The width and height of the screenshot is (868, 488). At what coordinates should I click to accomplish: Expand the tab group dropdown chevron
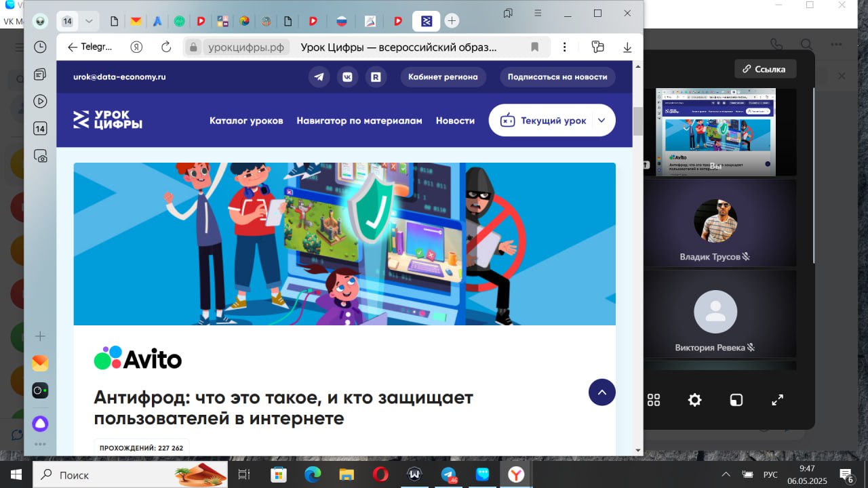(x=89, y=21)
